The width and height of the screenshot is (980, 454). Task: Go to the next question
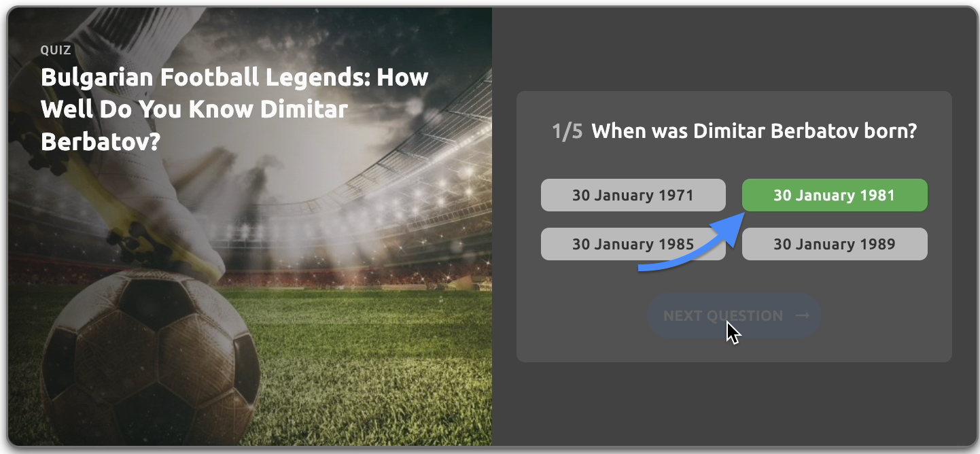722,316
